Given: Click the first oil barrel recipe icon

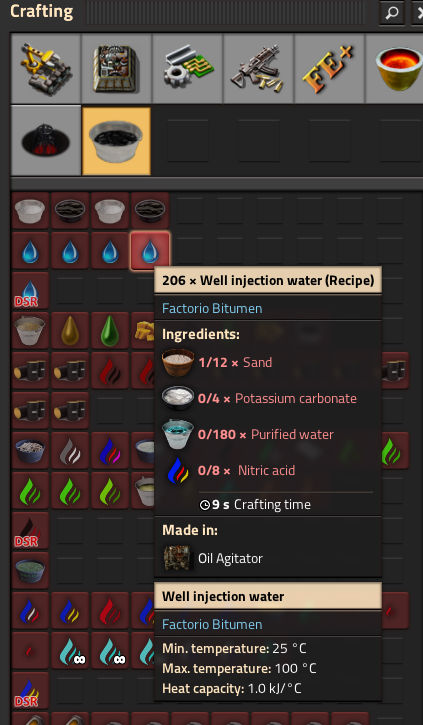Looking at the screenshot, I should click(31, 370).
